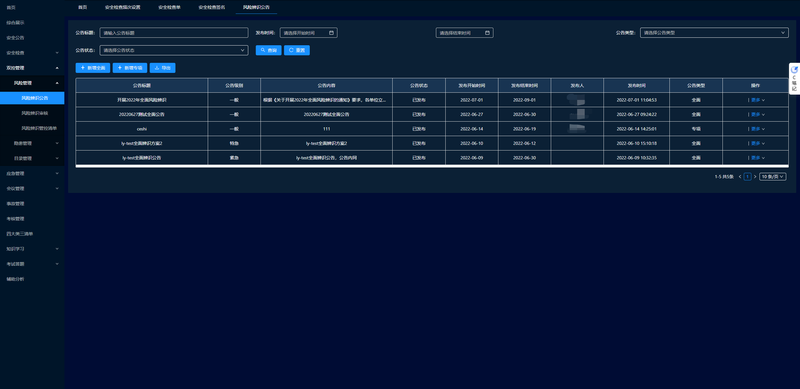The image size is (800, 389).
Task: Click the download-icon export (导出) button
Action: point(163,68)
